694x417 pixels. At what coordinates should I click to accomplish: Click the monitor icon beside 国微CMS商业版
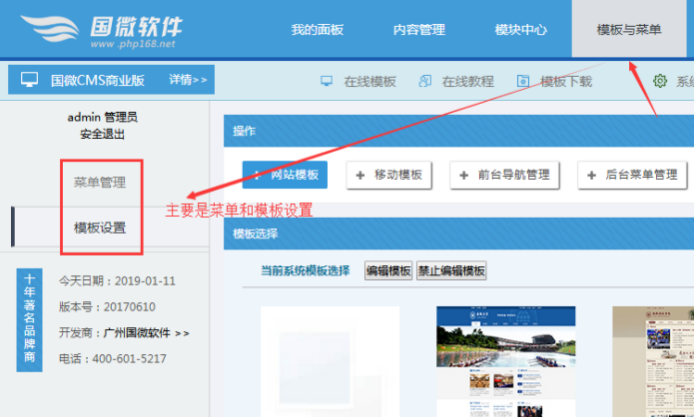point(30,79)
